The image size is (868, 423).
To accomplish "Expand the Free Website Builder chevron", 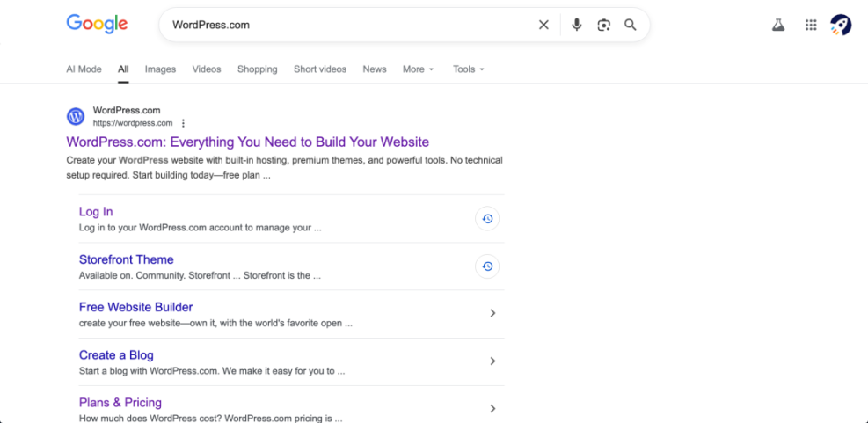I will (x=492, y=313).
